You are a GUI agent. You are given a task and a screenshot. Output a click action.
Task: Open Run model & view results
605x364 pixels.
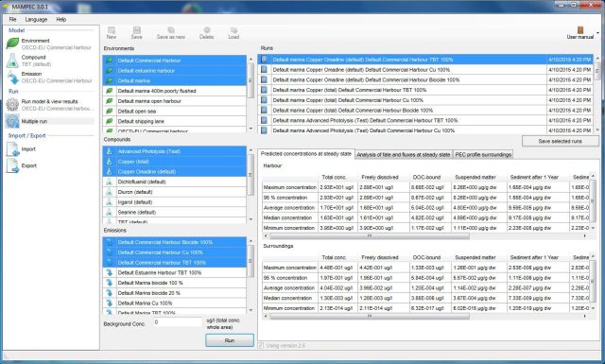tap(49, 105)
